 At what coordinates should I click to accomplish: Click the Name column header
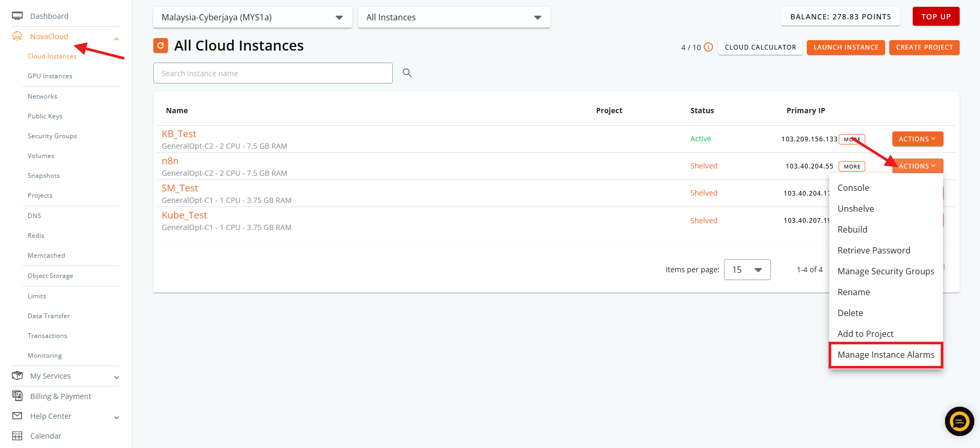click(177, 111)
